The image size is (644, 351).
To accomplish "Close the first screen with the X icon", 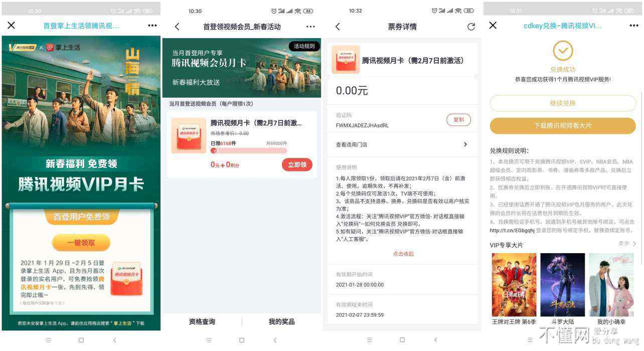I will (11, 25).
